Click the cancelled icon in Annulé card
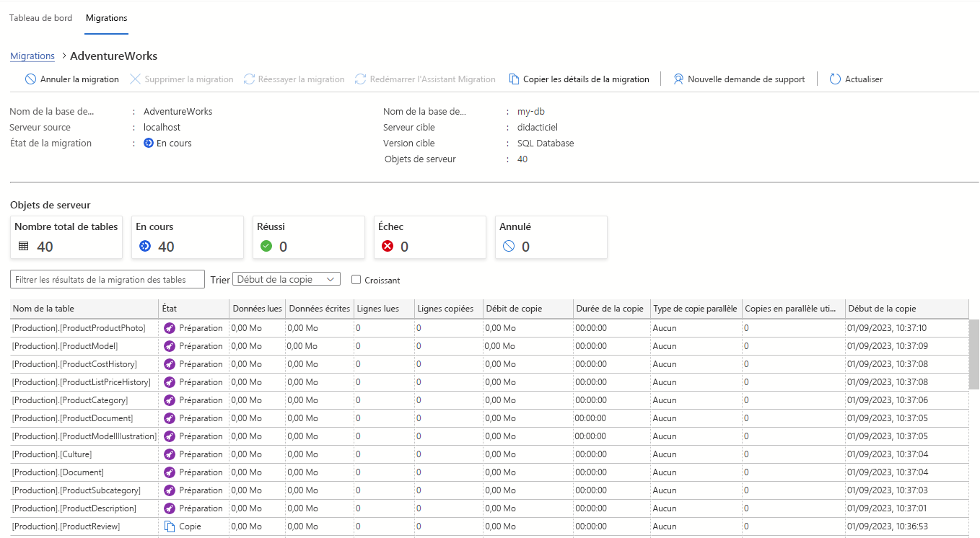The width and height of the screenshot is (980, 538). pos(509,247)
